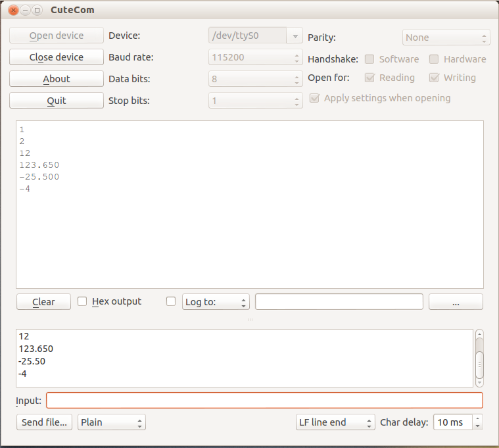The image size is (499, 448).
Task: Clear the output with the Clear button
Action: (x=43, y=301)
